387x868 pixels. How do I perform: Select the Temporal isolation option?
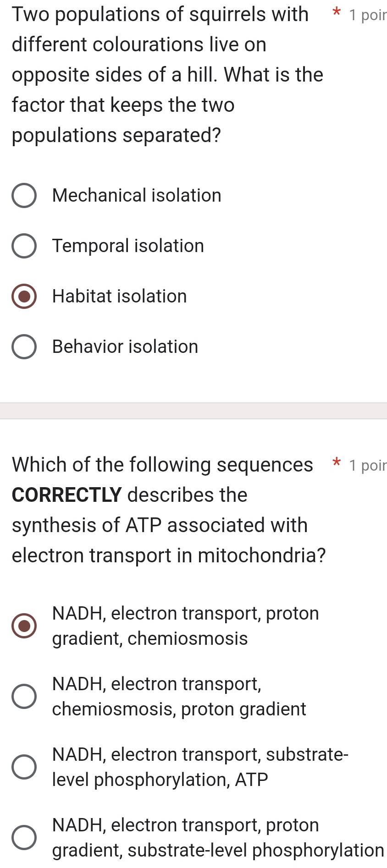coord(25,246)
